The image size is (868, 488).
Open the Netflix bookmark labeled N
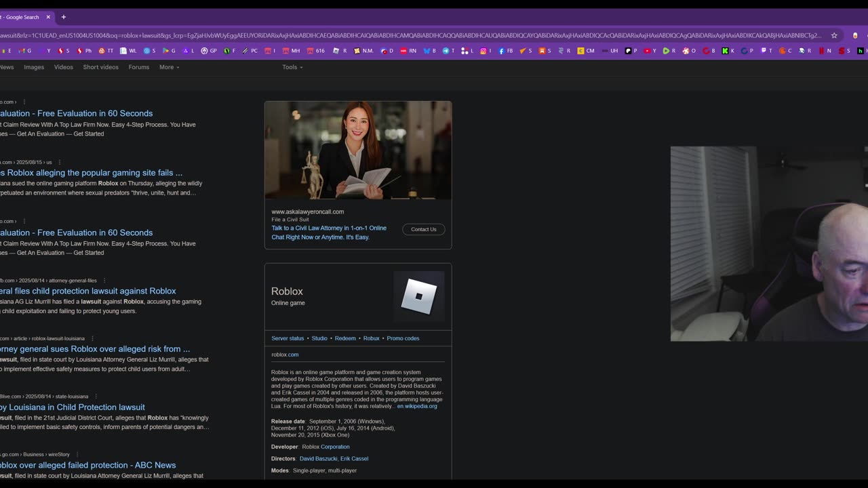(825, 51)
